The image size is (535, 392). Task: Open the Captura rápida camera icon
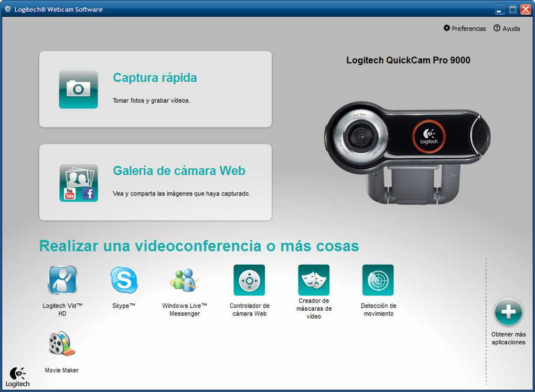click(x=79, y=89)
